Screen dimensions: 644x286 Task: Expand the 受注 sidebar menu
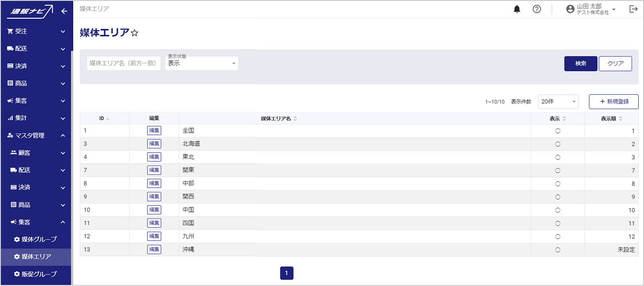tap(36, 31)
